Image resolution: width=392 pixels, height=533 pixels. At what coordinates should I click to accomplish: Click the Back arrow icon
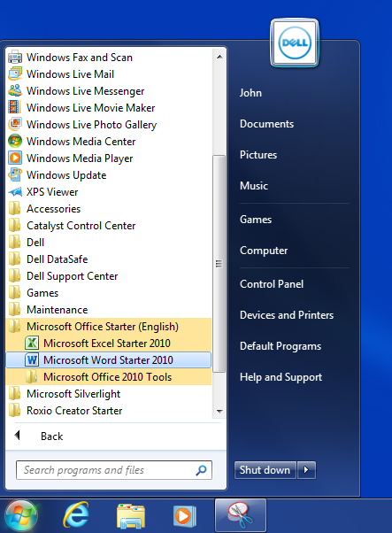18,435
